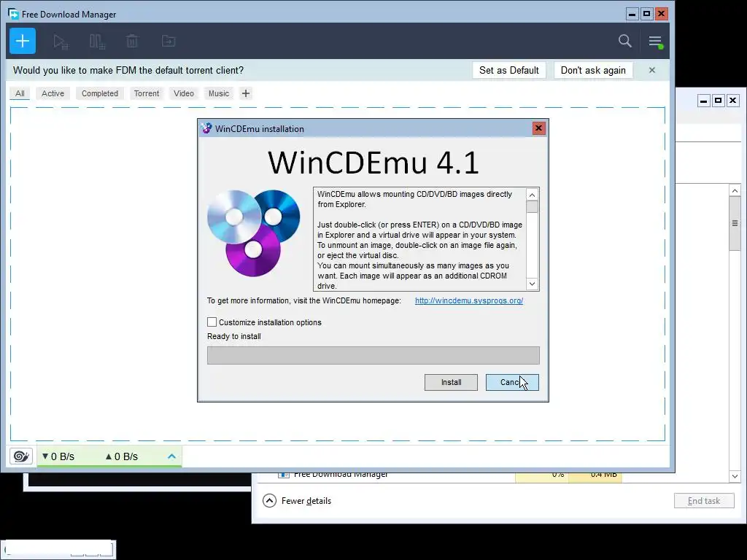Click description scrollbar down arrow

[532, 284]
